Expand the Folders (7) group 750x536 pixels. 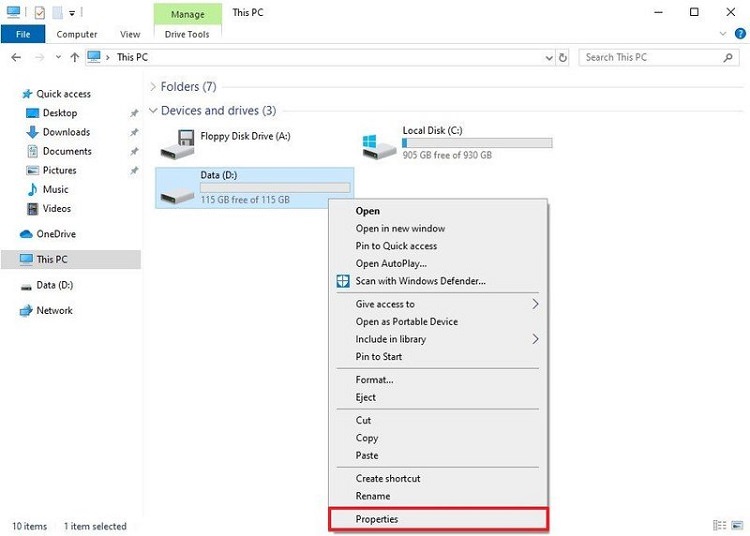coord(153,87)
